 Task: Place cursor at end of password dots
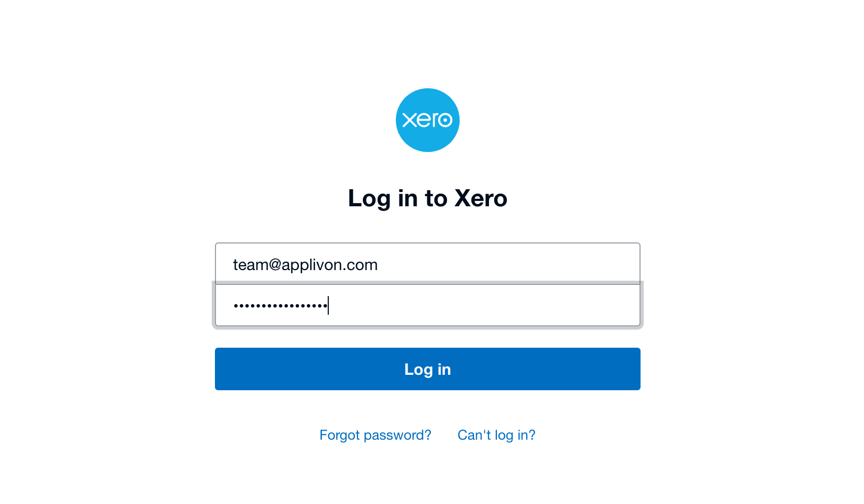[328, 306]
